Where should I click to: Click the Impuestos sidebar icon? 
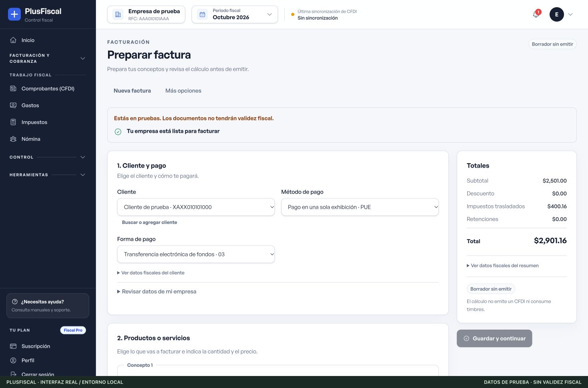point(13,122)
